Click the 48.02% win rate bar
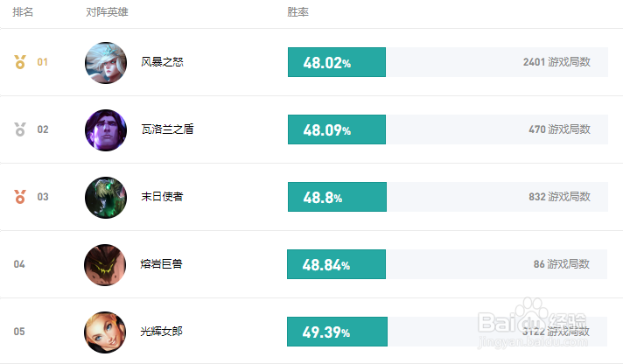 [x=337, y=62]
